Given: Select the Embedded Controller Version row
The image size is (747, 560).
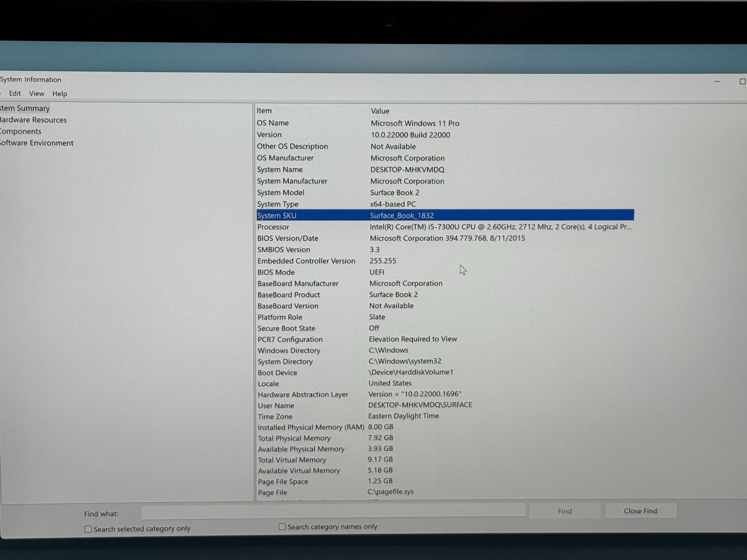Looking at the screenshot, I should point(445,261).
